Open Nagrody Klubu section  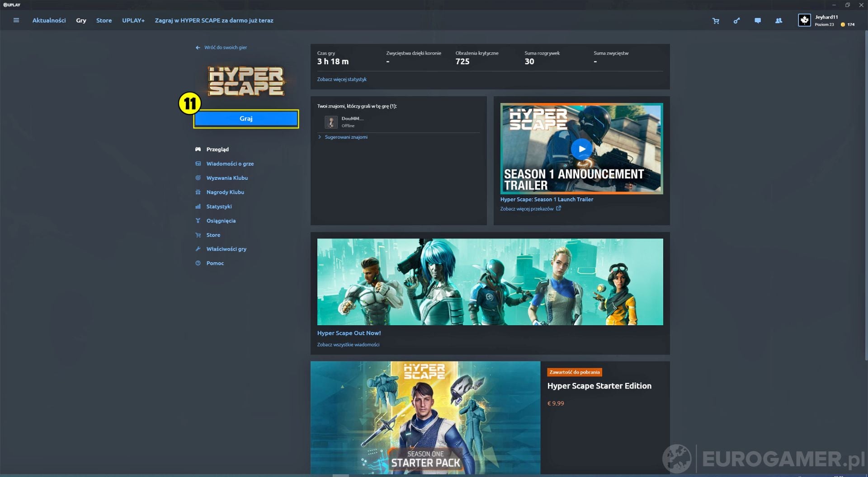coord(225,192)
